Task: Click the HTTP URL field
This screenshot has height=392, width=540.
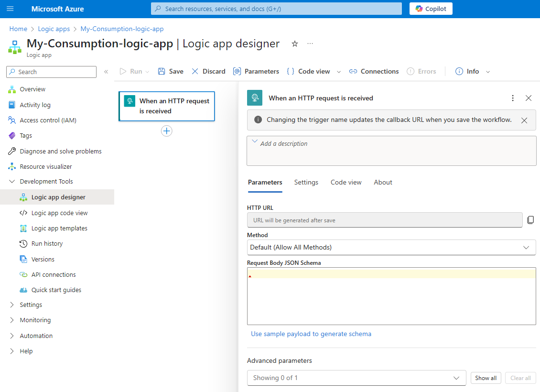Action: [385, 220]
